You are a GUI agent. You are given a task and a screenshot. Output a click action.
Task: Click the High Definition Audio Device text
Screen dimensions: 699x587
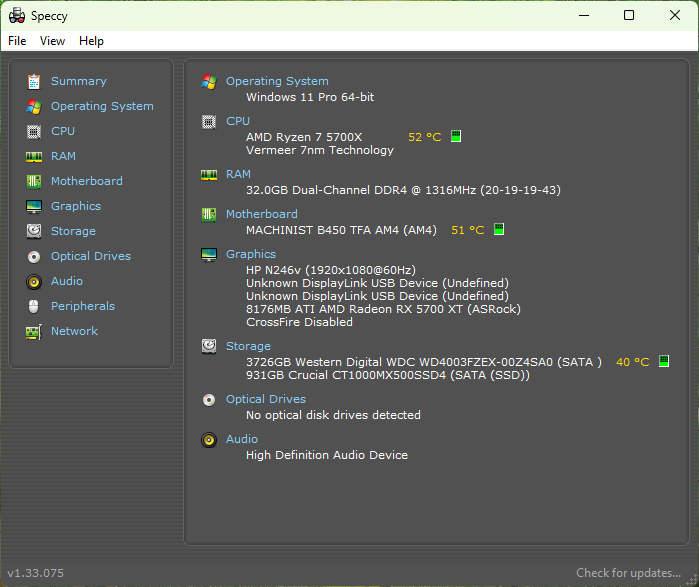pos(327,455)
